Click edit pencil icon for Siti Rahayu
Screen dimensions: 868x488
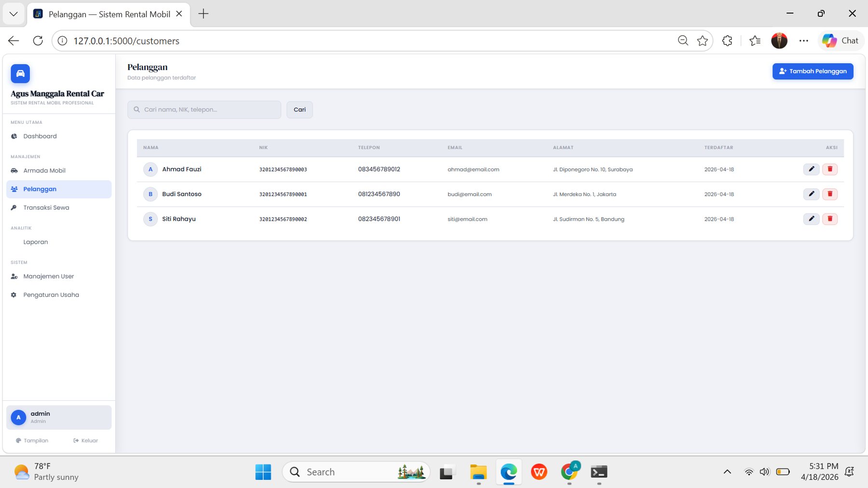(811, 219)
